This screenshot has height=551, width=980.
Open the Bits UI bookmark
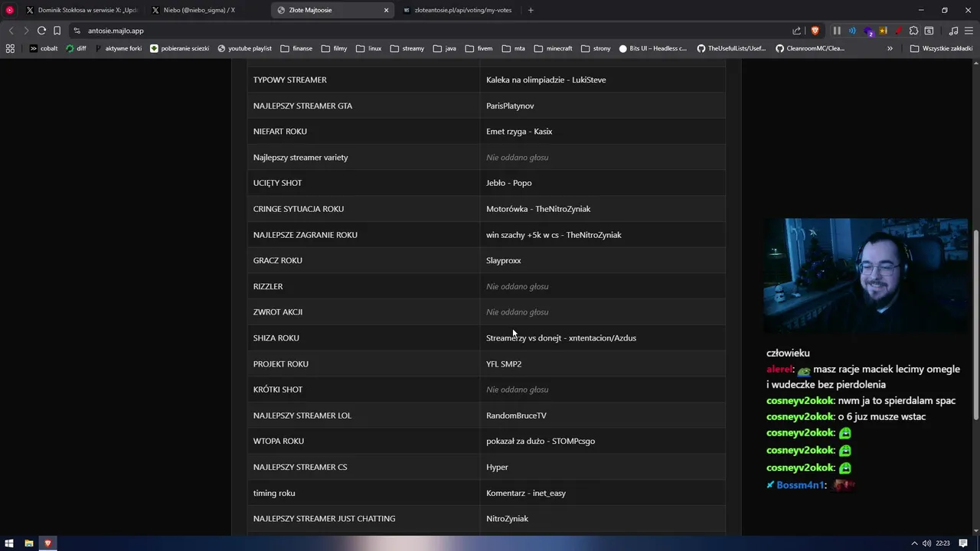click(652, 48)
